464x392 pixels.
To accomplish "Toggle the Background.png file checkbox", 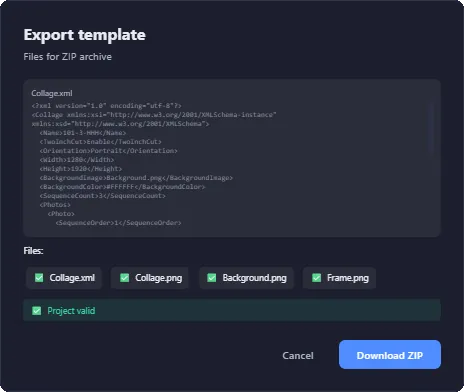I will coord(212,278).
